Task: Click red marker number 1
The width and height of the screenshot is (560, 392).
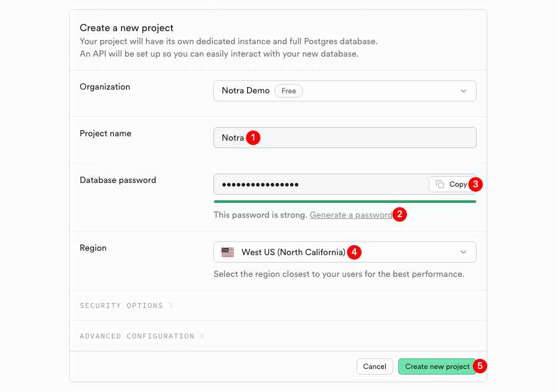Action: [253, 138]
